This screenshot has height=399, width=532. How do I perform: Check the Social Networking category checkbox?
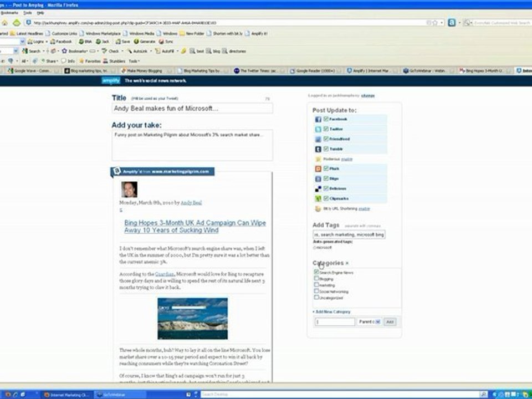click(x=316, y=291)
